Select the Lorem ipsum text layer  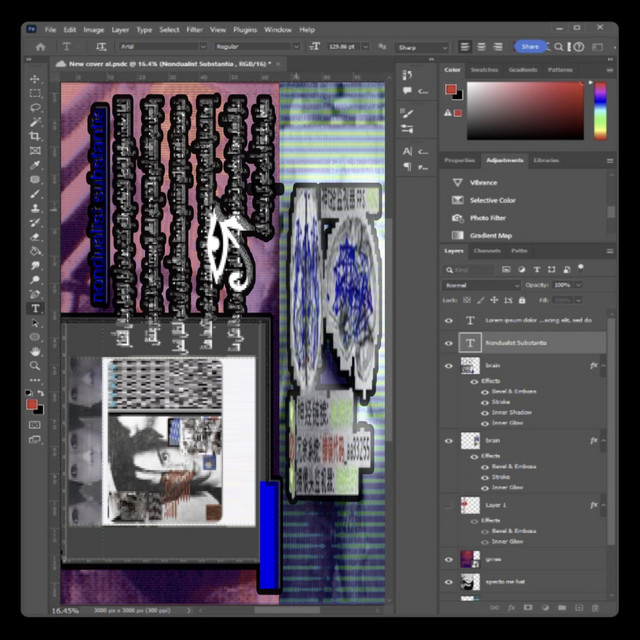pyautogui.click(x=538, y=320)
